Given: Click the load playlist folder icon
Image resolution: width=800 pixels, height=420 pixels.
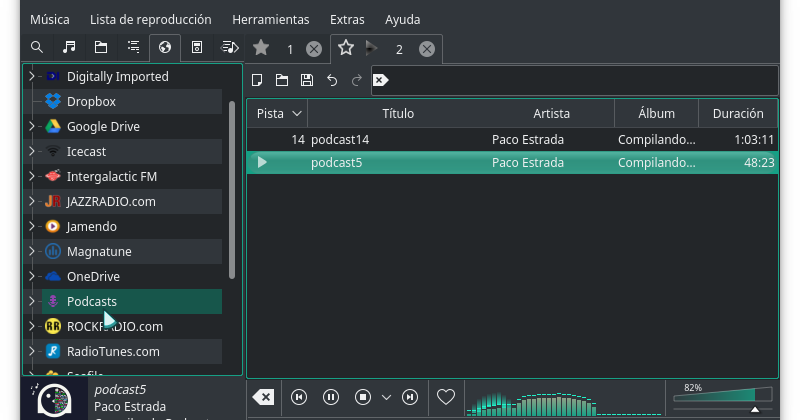Looking at the screenshot, I should click(x=282, y=80).
